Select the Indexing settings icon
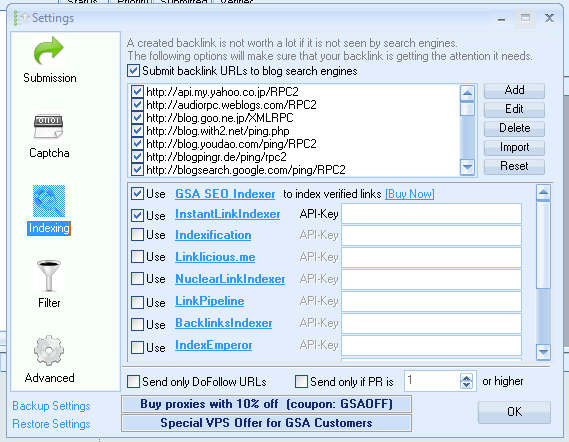The width and height of the screenshot is (569, 442). [x=49, y=201]
